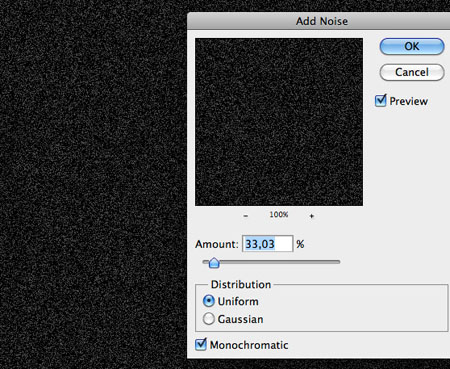Click the noise preview thumbnail
The width and height of the screenshot is (450, 369).
click(279, 122)
